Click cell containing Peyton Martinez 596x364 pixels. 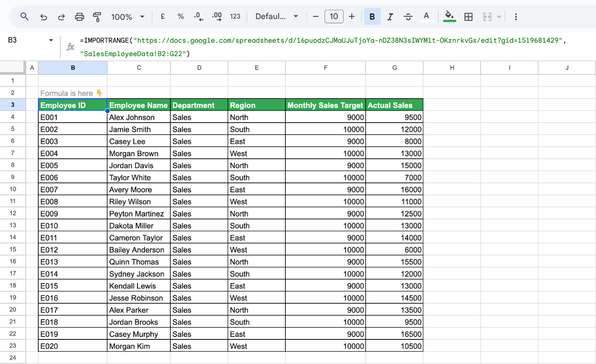tap(139, 214)
